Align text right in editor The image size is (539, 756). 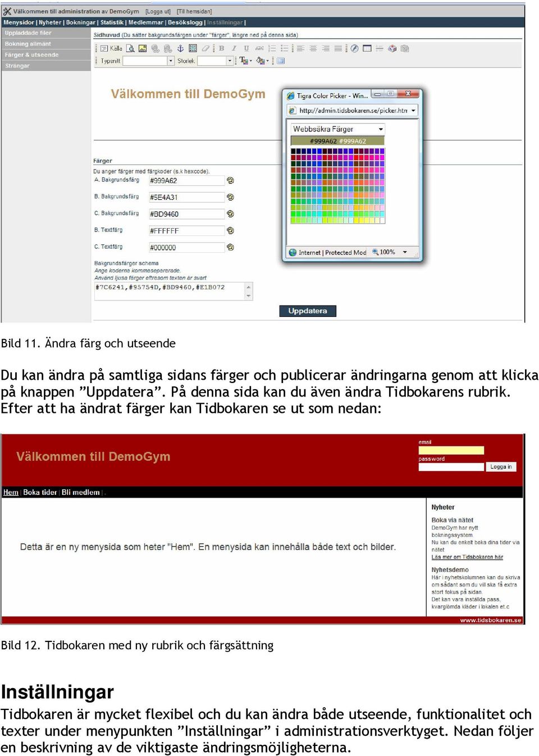point(326,49)
